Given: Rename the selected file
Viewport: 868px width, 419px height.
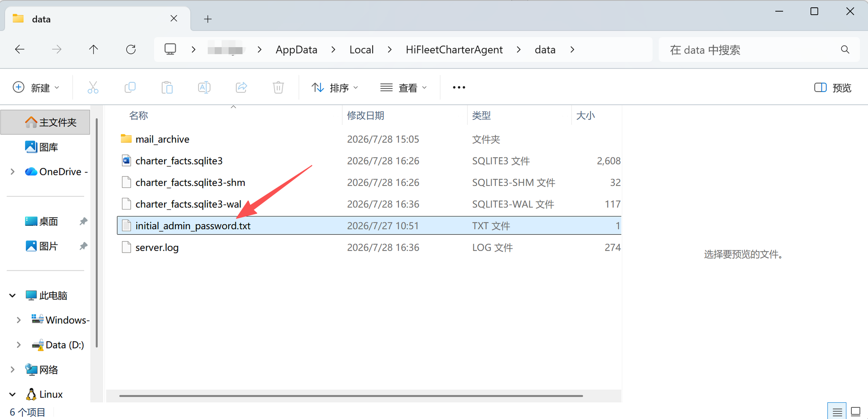Looking at the screenshot, I should point(204,87).
